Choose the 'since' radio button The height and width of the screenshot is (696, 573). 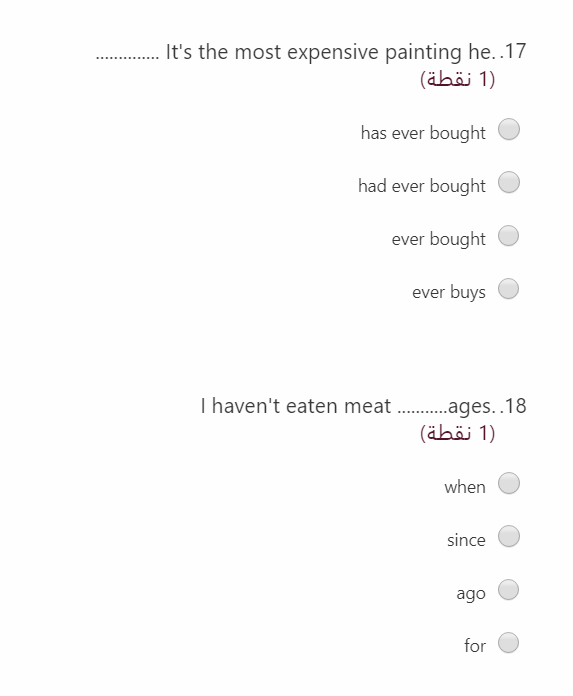(x=509, y=536)
